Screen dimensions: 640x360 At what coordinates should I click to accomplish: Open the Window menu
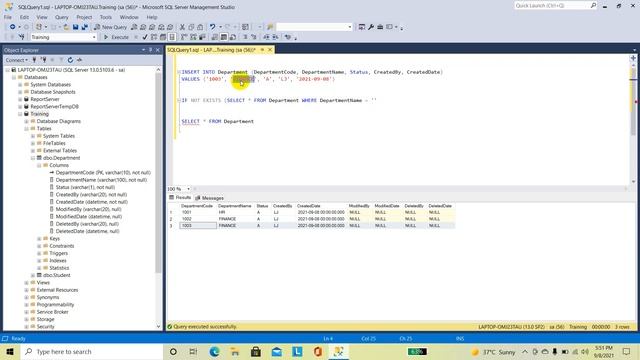(129, 17)
